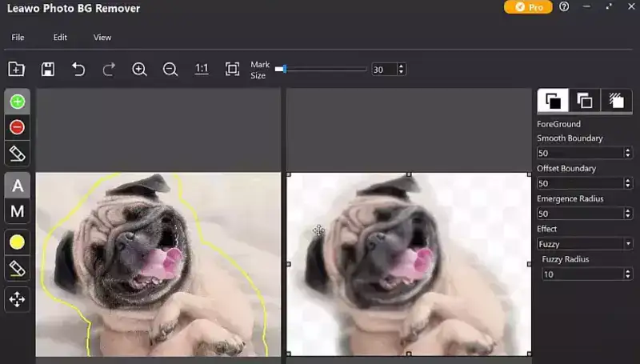Select the green add foreground marker

coord(17,102)
